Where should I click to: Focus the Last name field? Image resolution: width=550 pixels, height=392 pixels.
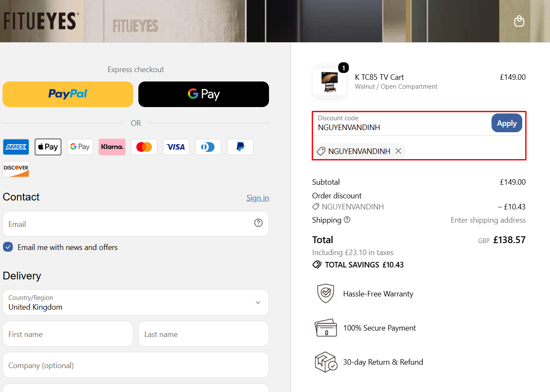204,334
